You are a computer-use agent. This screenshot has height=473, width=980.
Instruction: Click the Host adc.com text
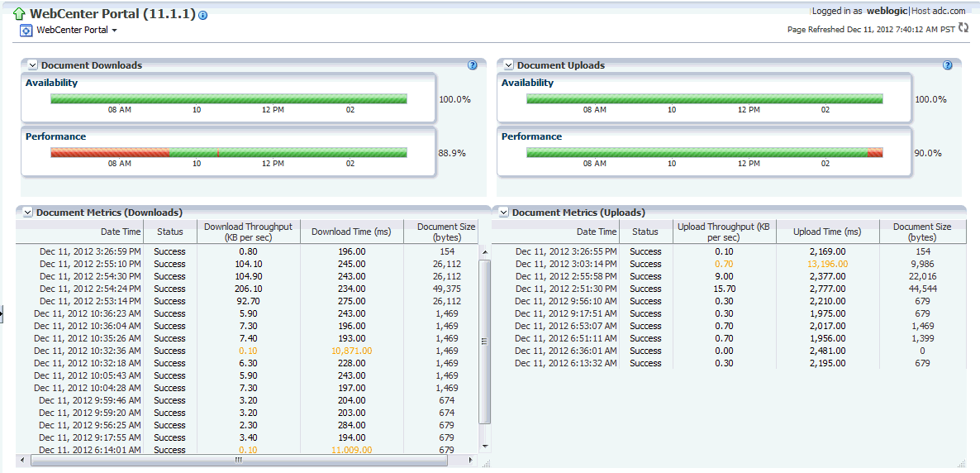938,11
